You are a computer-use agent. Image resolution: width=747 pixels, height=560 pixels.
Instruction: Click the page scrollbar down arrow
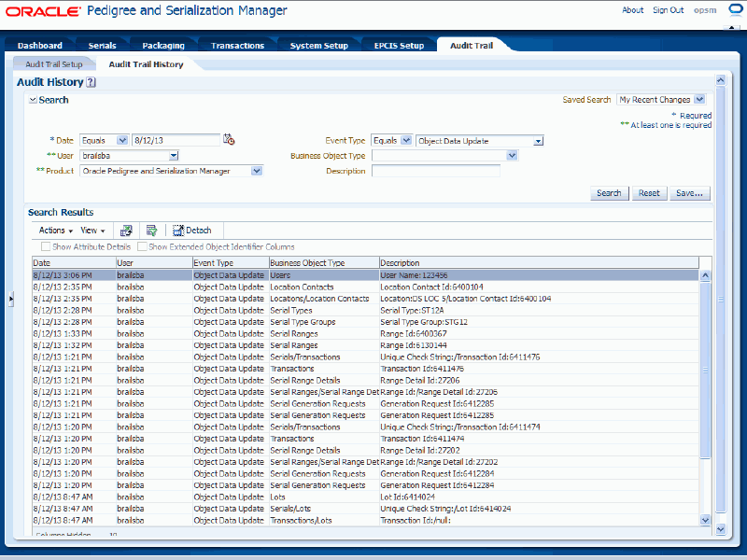[x=720, y=528]
